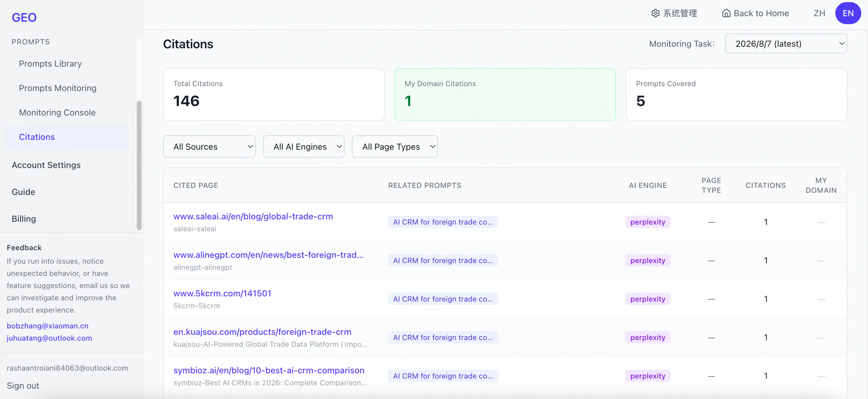Expand the All Sources filter
Viewport: 868px width, 399px height.
pyautogui.click(x=209, y=147)
